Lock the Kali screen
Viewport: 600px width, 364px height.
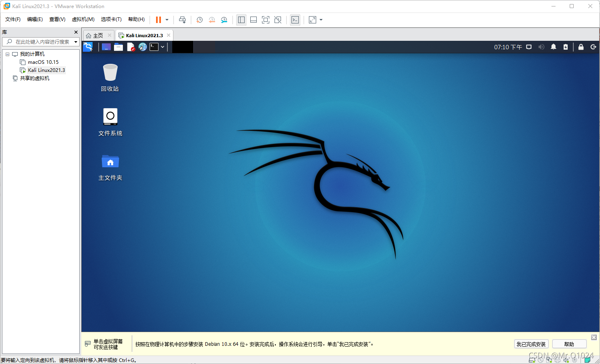581,47
